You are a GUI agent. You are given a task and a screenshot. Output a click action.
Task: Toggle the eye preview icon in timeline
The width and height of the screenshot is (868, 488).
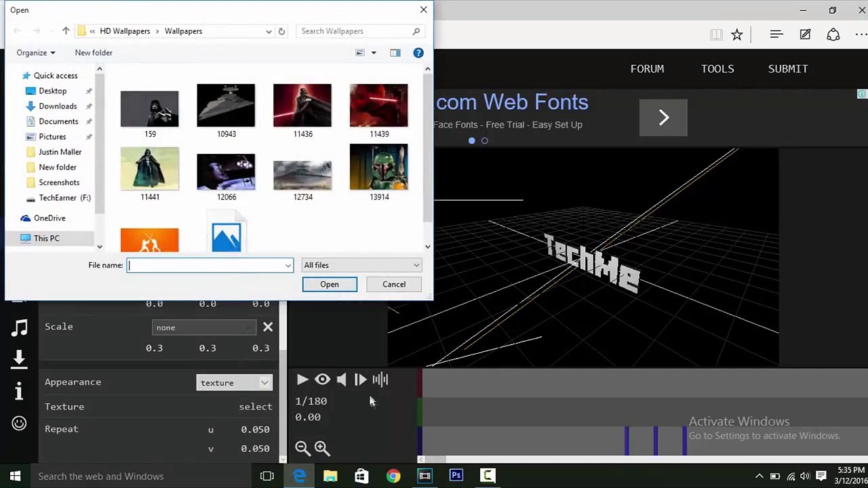point(322,380)
